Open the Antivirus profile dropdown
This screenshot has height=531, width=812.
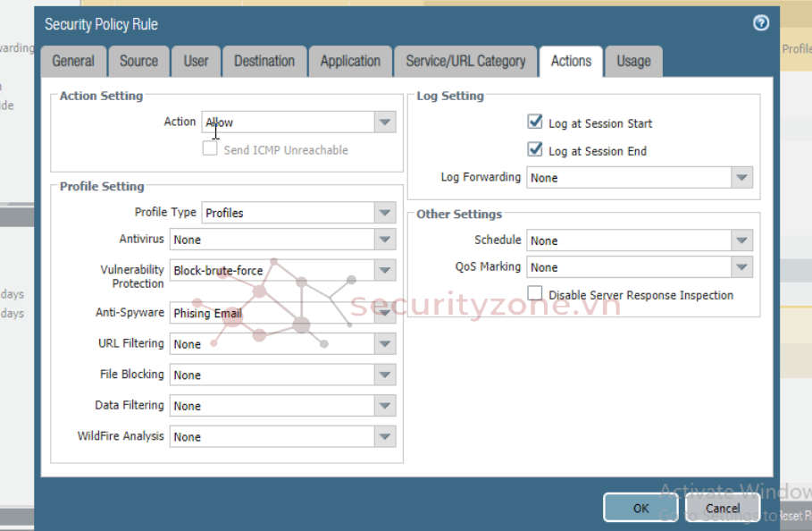[x=385, y=240]
